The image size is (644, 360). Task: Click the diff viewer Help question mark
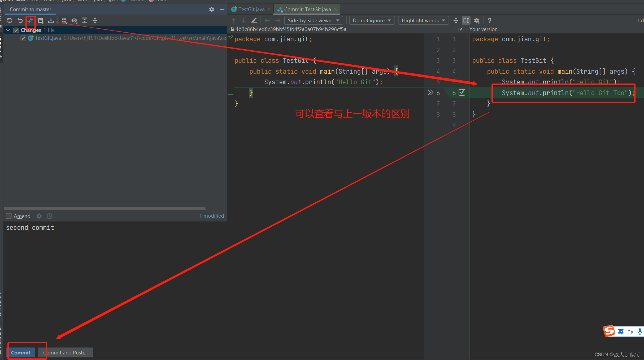click(490, 20)
